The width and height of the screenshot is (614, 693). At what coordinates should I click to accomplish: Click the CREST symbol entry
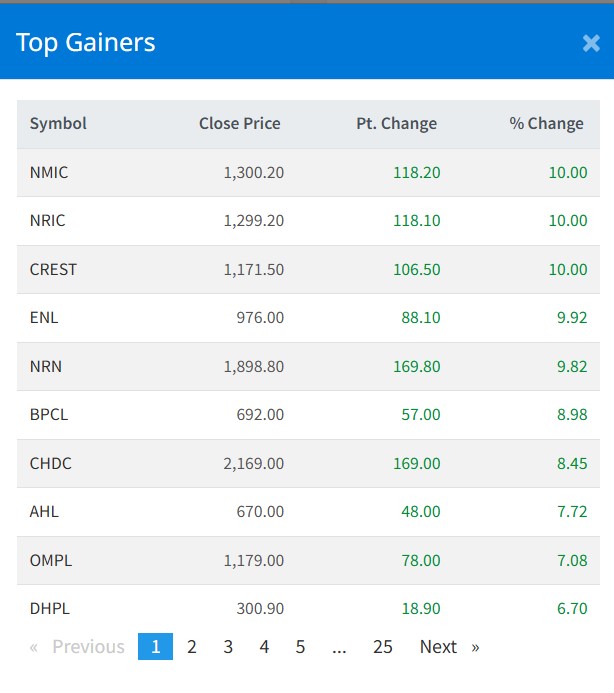[53, 269]
